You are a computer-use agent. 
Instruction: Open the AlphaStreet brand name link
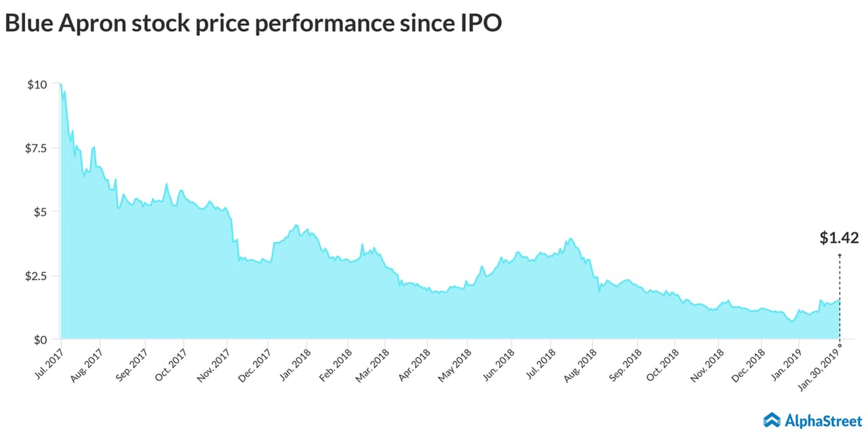821,420
